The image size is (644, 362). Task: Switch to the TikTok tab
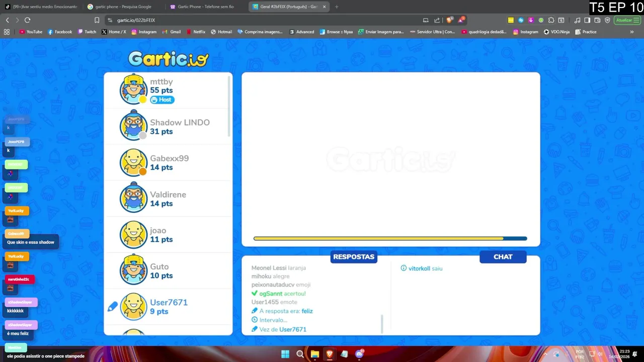click(41, 7)
